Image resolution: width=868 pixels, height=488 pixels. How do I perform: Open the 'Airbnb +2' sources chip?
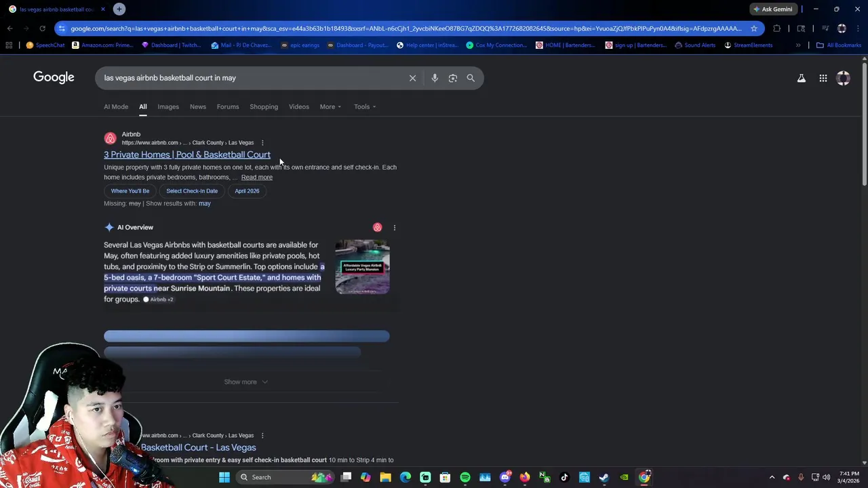click(x=159, y=300)
